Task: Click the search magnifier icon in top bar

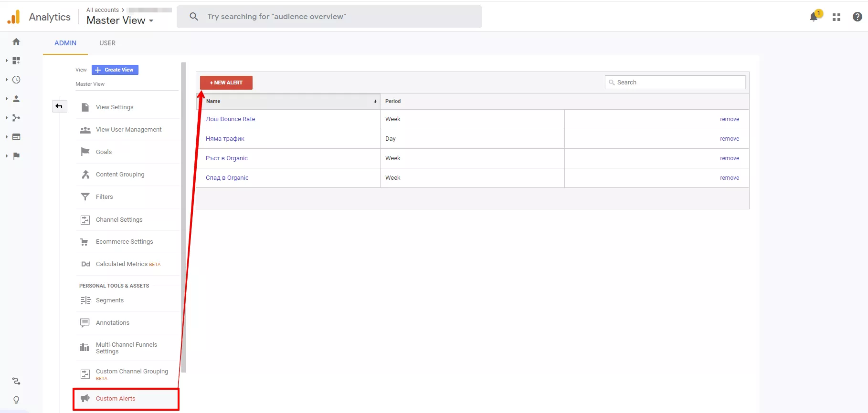Action: (194, 17)
